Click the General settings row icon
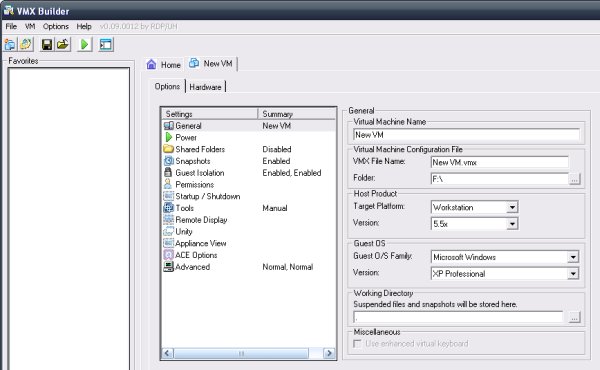The width and height of the screenshot is (600, 370). coord(168,126)
